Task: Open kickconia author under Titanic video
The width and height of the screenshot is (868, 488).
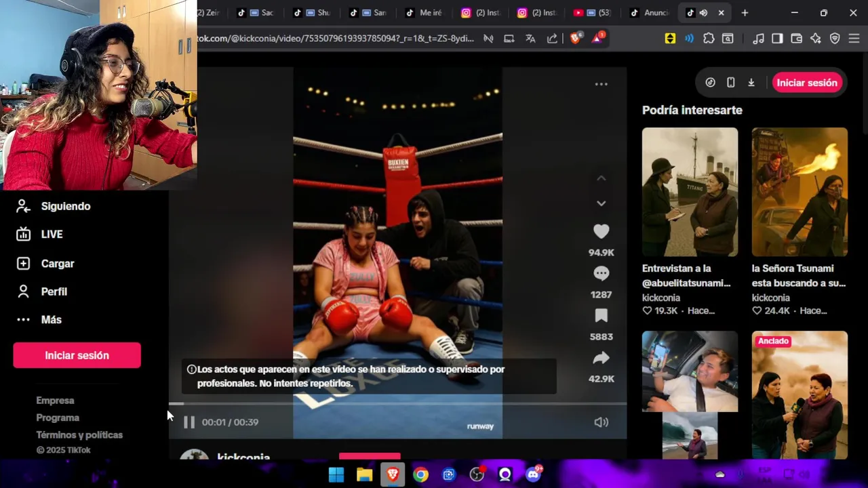Action: (661, 298)
